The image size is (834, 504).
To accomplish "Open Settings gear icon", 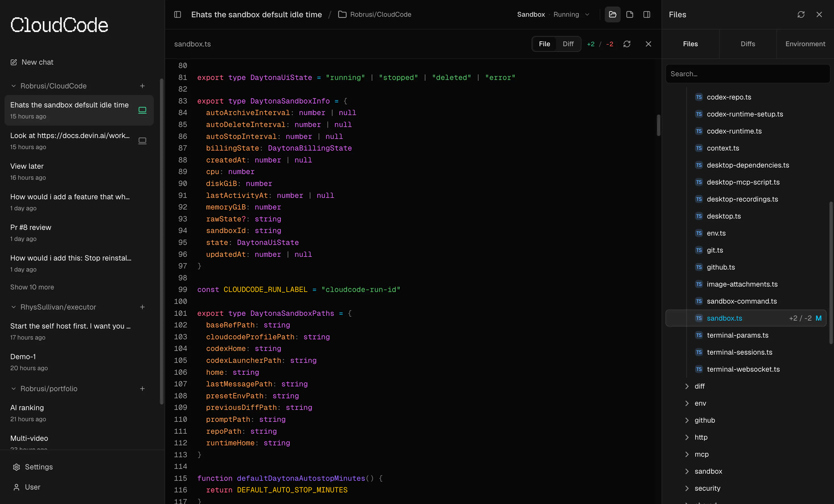I will click(x=16, y=467).
